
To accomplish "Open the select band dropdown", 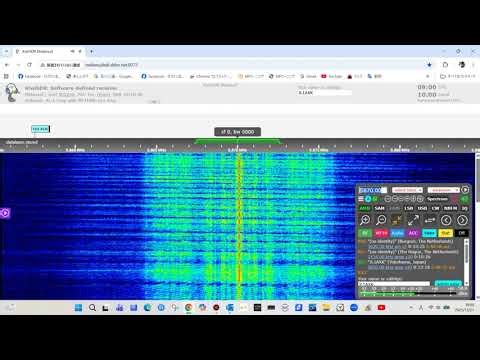I will [x=407, y=190].
